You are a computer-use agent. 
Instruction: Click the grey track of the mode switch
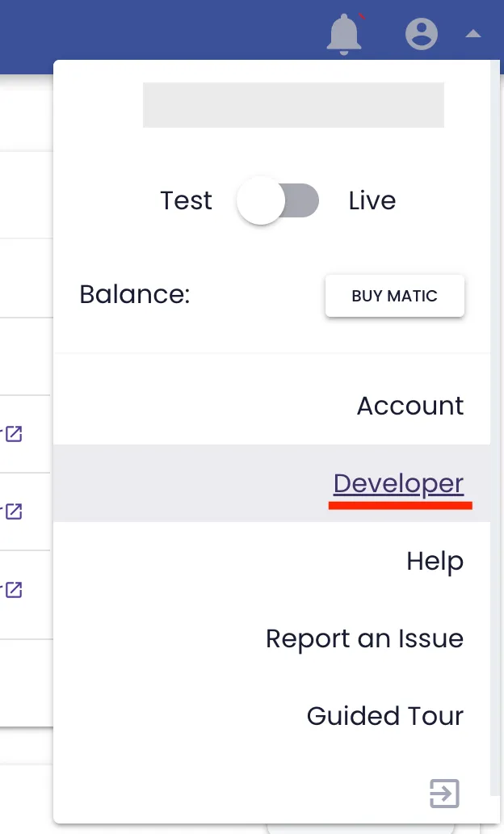[x=301, y=200]
